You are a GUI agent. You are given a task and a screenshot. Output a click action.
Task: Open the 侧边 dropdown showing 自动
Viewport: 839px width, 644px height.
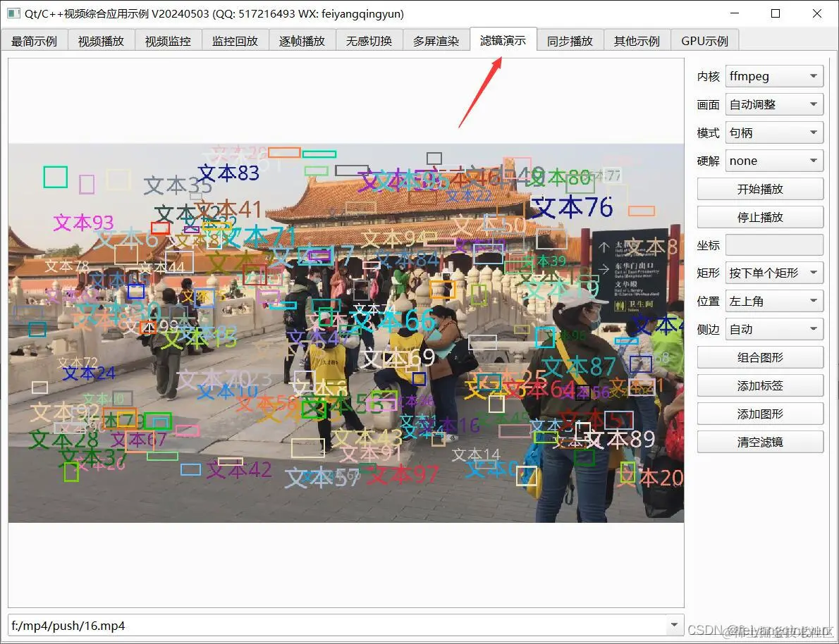click(x=773, y=329)
